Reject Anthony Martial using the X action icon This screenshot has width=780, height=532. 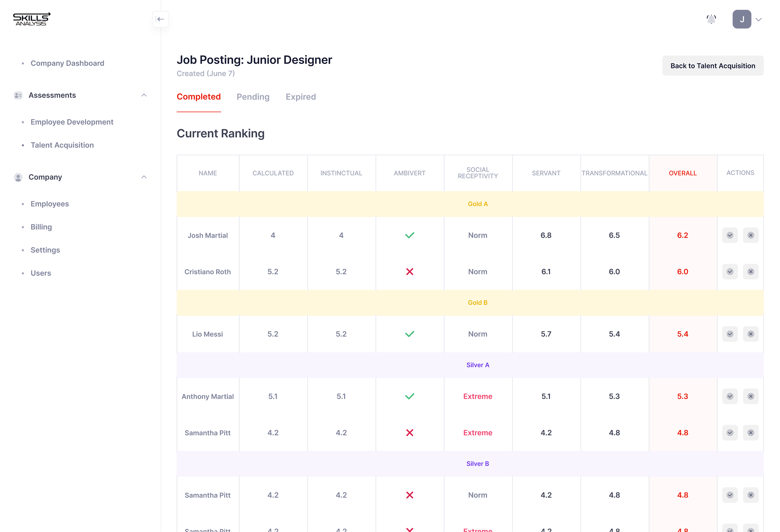751,396
